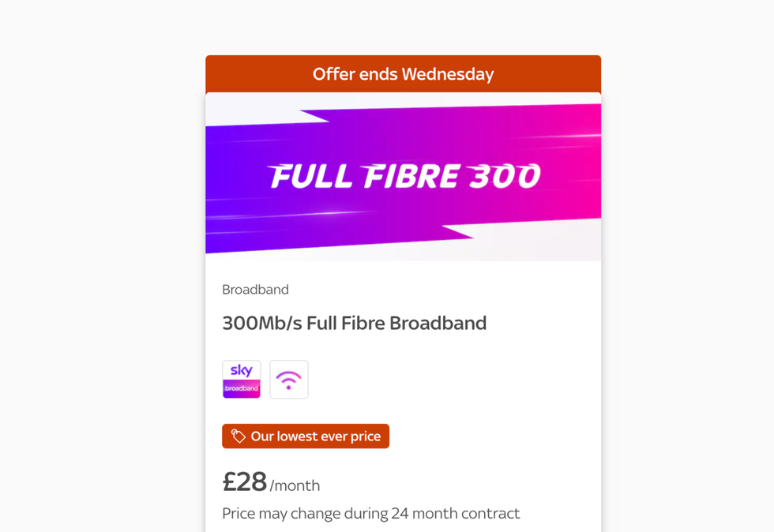This screenshot has width=774, height=532.
Task: Click the 'broadband' strip on the Sky logo
Action: pos(241,388)
